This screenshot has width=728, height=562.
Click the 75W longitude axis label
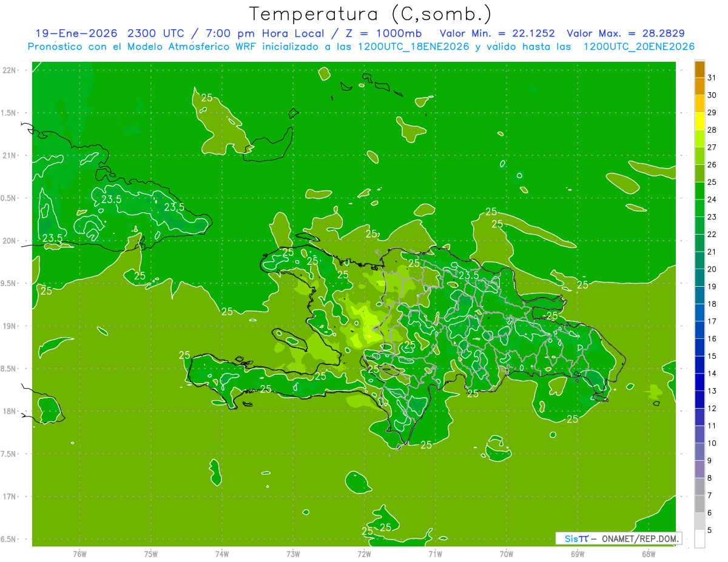coord(150,554)
